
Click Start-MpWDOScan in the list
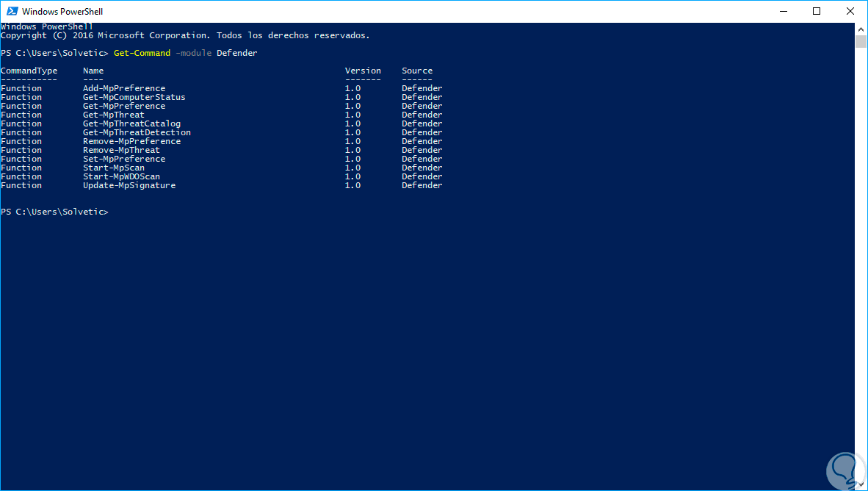click(121, 177)
